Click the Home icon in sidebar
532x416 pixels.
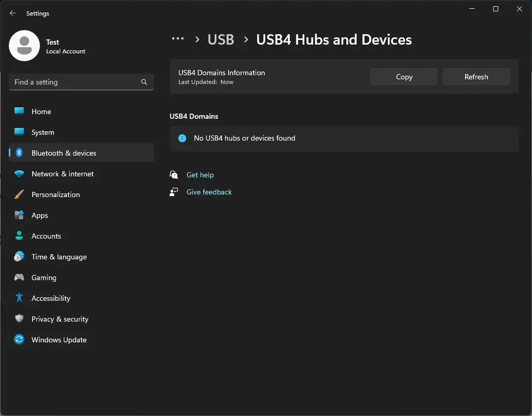click(19, 112)
